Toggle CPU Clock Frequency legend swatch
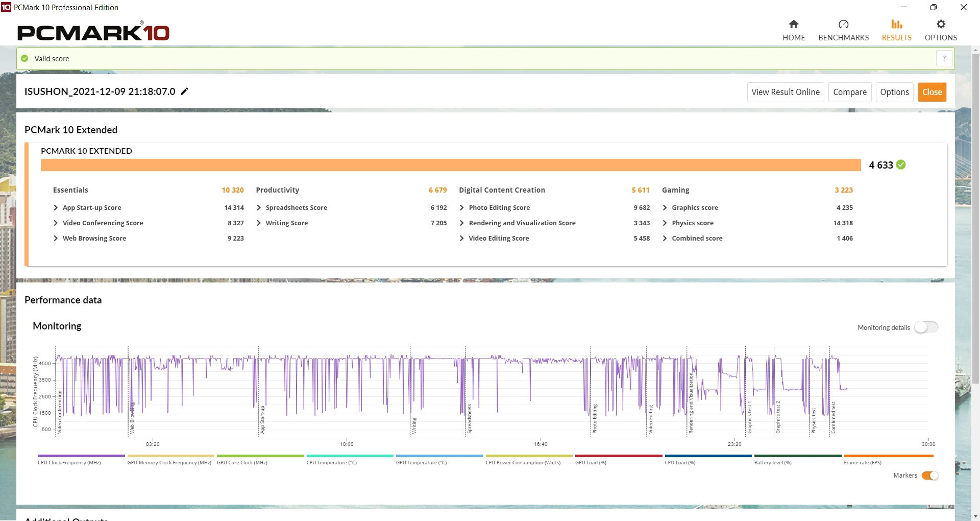This screenshot has width=980, height=521. 81,456
